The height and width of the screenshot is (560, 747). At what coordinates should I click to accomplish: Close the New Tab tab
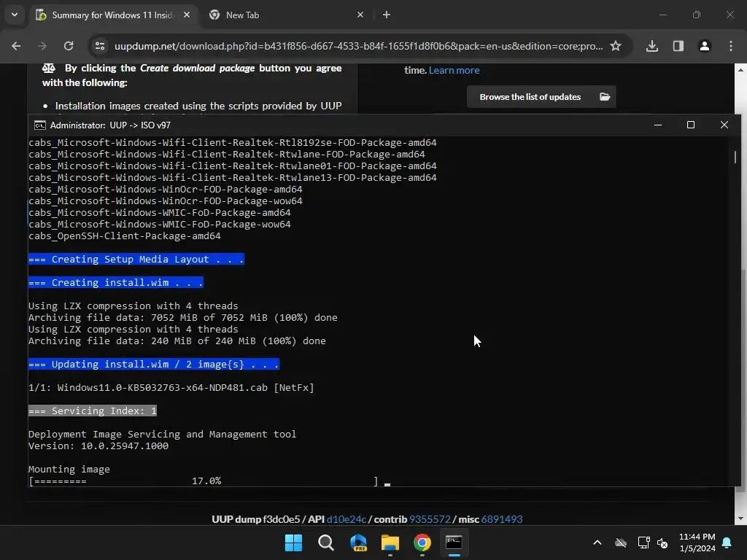point(360,15)
